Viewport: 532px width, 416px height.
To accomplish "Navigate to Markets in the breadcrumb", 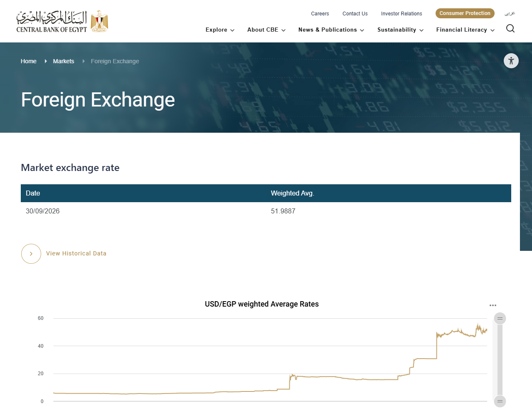I will point(64,61).
